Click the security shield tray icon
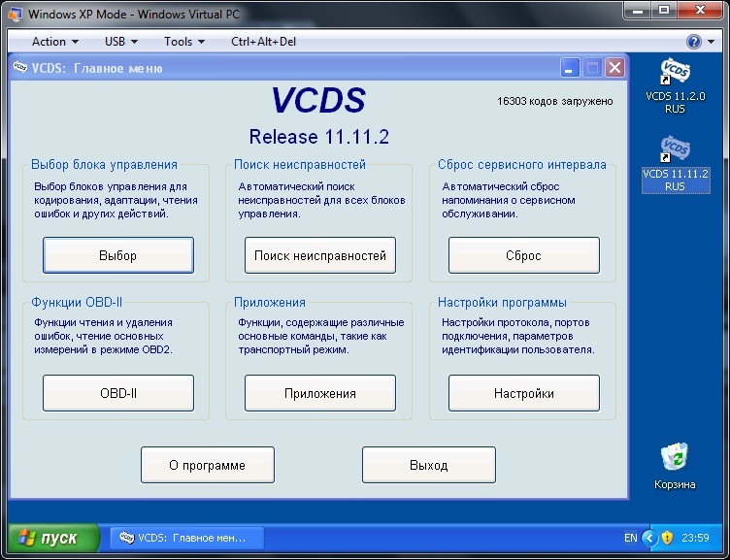Screen dimensions: 730x560 point(667,538)
